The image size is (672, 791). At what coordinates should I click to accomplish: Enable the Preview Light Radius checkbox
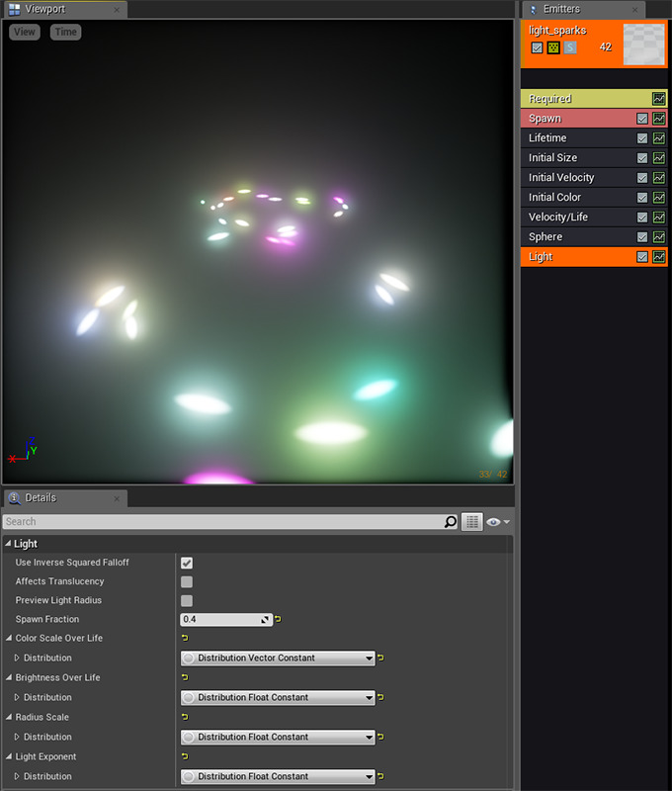187,601
